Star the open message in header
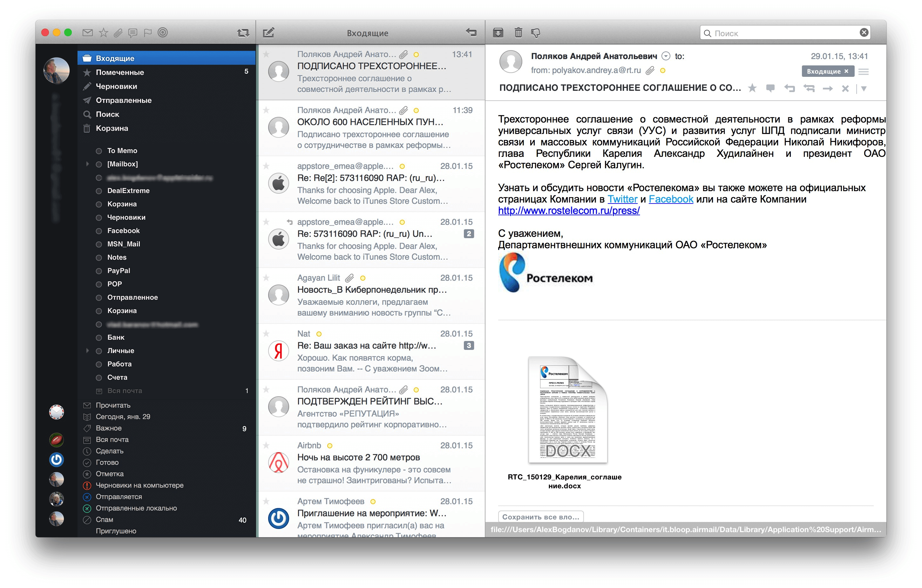The image size is (922, 588). tap(752, 88)
